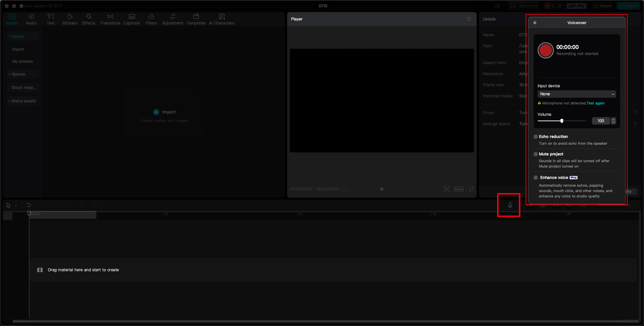
Task: Open the Effects tab
Action: (89, 20)
